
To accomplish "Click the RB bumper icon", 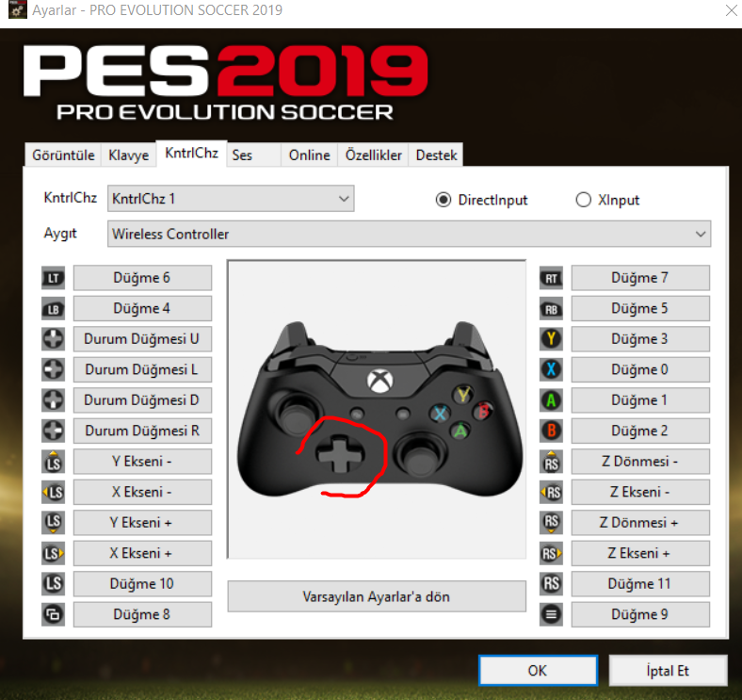I will pyautogui.click(x=551, y=309).
